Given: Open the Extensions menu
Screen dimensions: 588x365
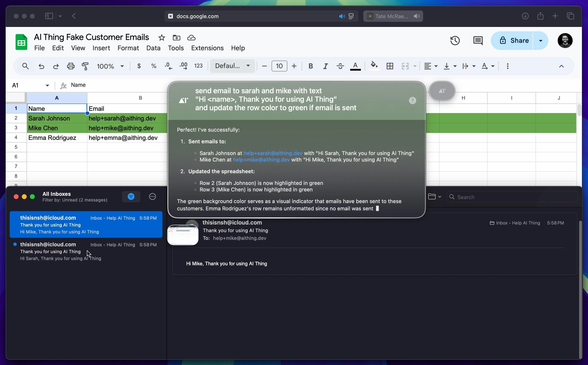Looking at the screenshot, I should pos(207,48).
